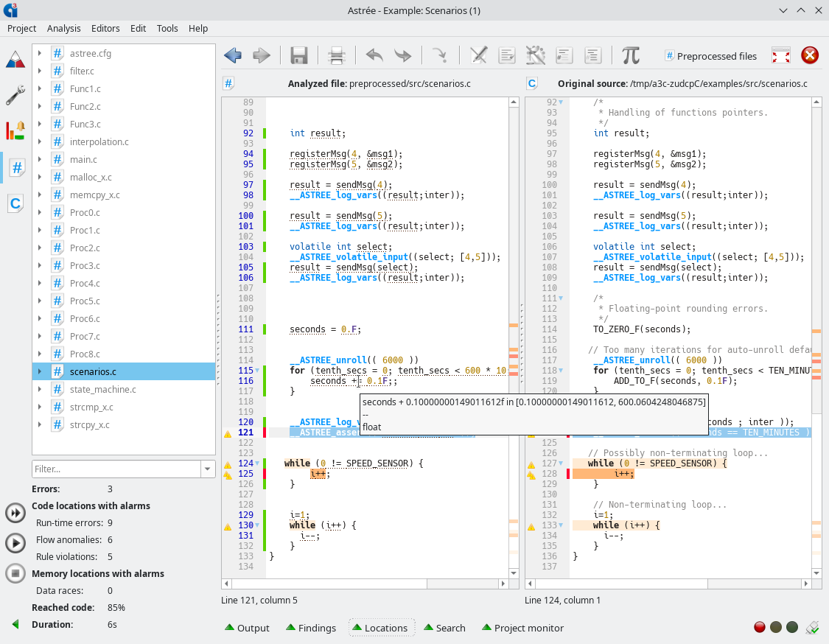The width and height of the screenshot is (829, 644).
Task: Expand the scenarios.c tree node
Action: pos(40,371)
